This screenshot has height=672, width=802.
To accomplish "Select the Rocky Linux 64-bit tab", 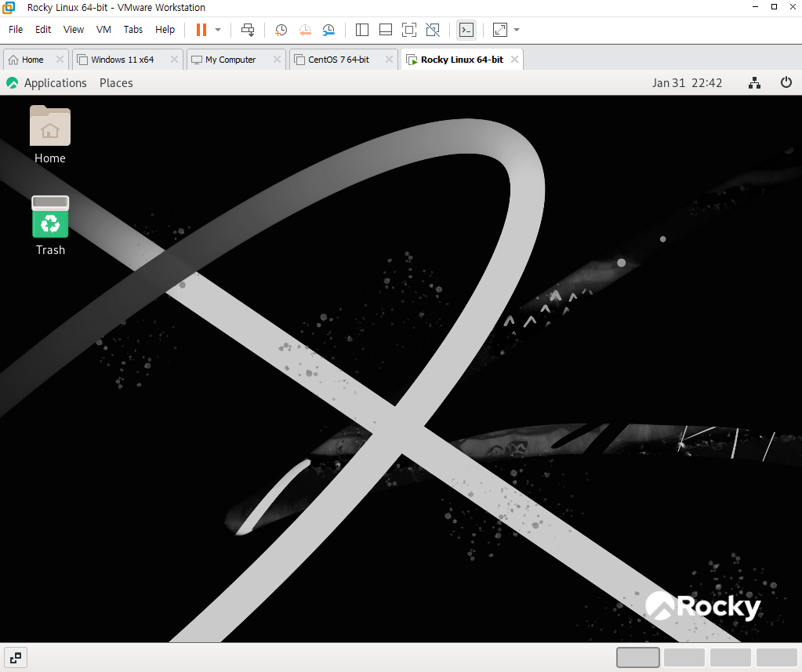I will coord(462,60).
